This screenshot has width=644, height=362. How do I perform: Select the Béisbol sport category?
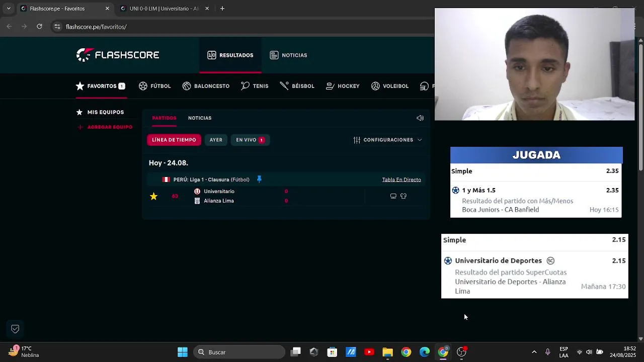tap(297, 86)
